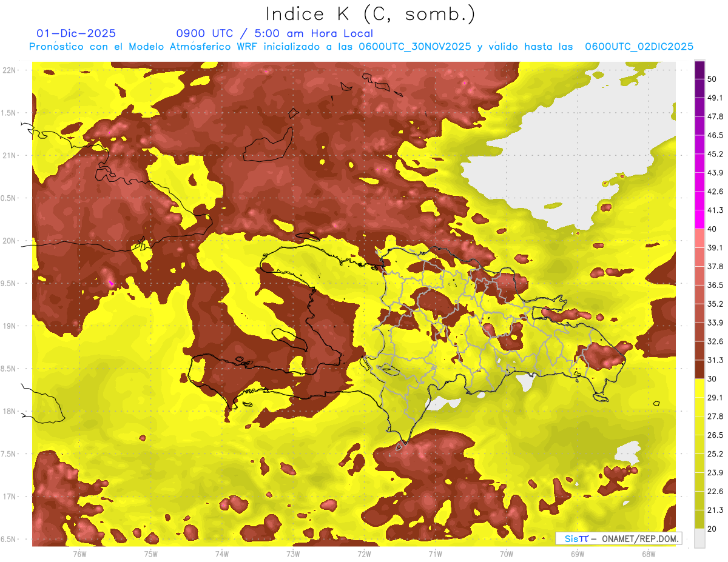Click the '69W' longitude label
This screenshot has height=562, width=728.
click(x=577, y=554)
